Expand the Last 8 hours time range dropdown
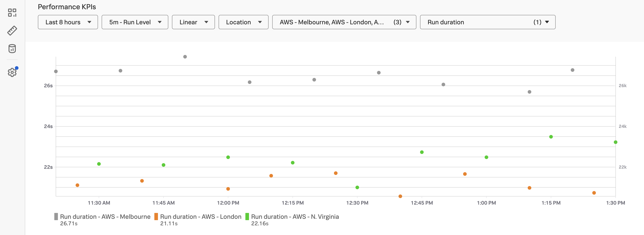Viewport: 644px width, 235px height. [x=68, y=22]
